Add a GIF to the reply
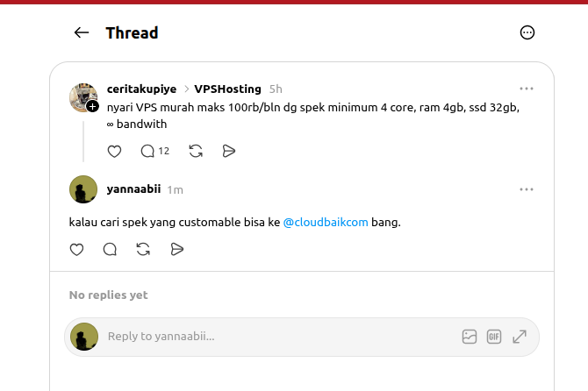This screenshot has width=588, height=391. (494, 337)
